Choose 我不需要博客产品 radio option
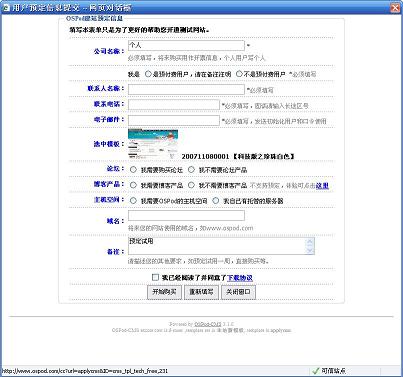Screen dimensions: 403x377 191,185
